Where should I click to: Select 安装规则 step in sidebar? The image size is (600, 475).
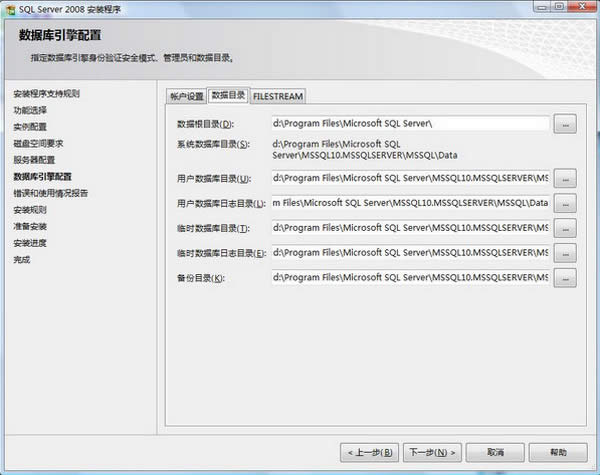pos(30,210)
